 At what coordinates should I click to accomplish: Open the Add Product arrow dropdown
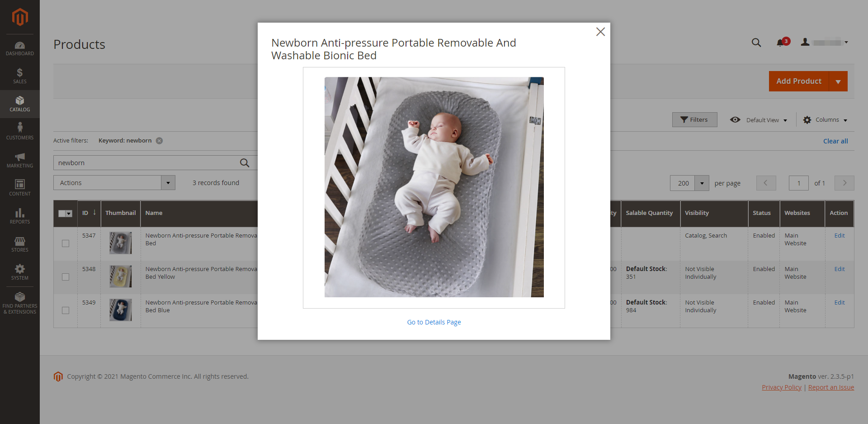tap(838, 81)
